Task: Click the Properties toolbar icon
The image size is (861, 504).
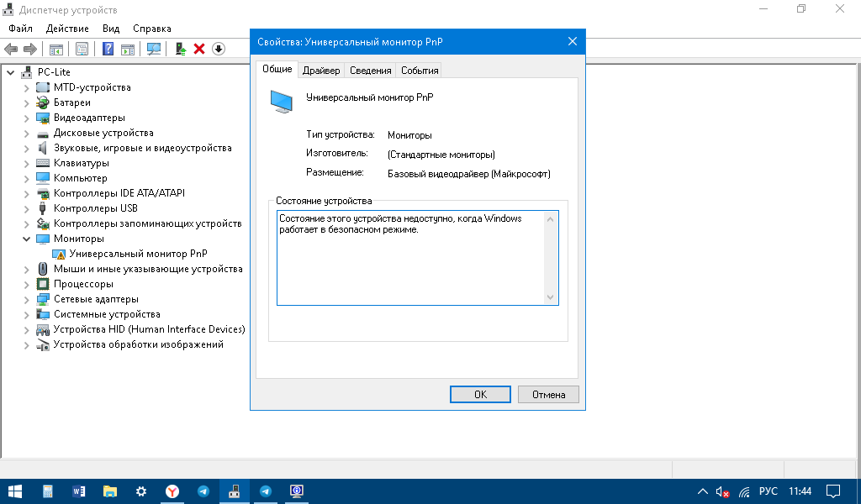Action: (x=82, y=49)
